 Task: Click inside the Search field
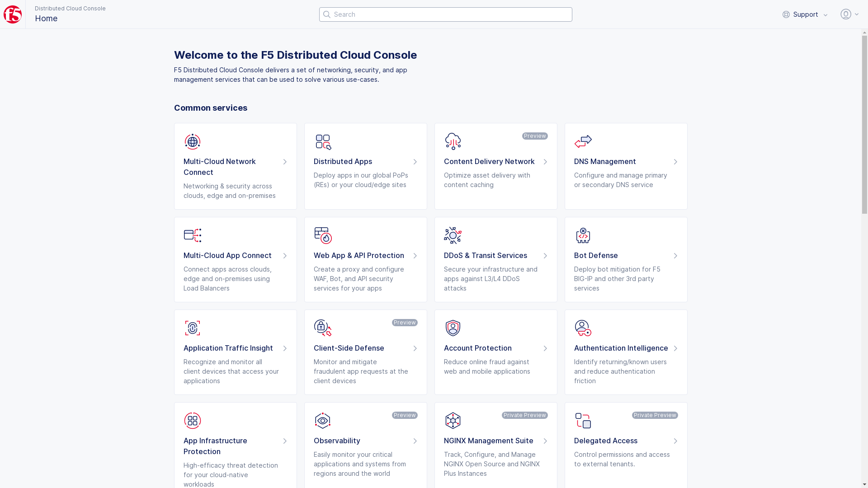pyautogui.click(x=445, y=14)
